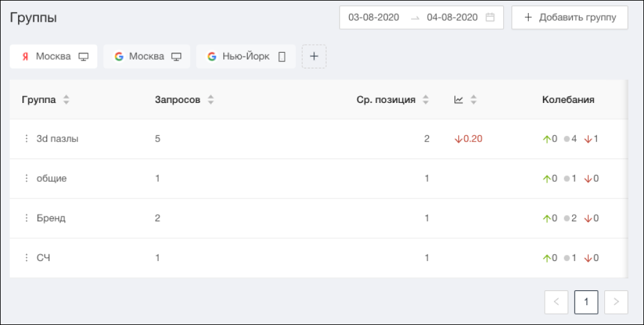Screen dimensions: 644x325
Task: Sort by Ср. позиция column arrows
Action: click(426, 100)
